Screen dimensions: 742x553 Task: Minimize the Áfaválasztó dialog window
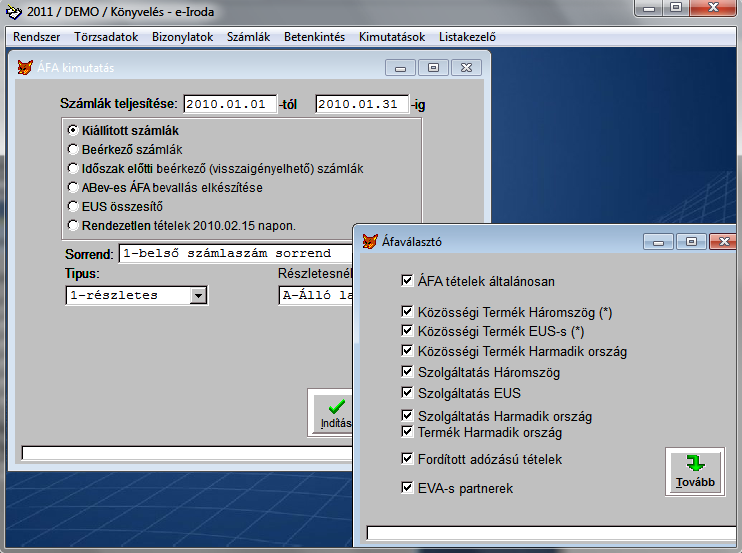tap(657, 242)
